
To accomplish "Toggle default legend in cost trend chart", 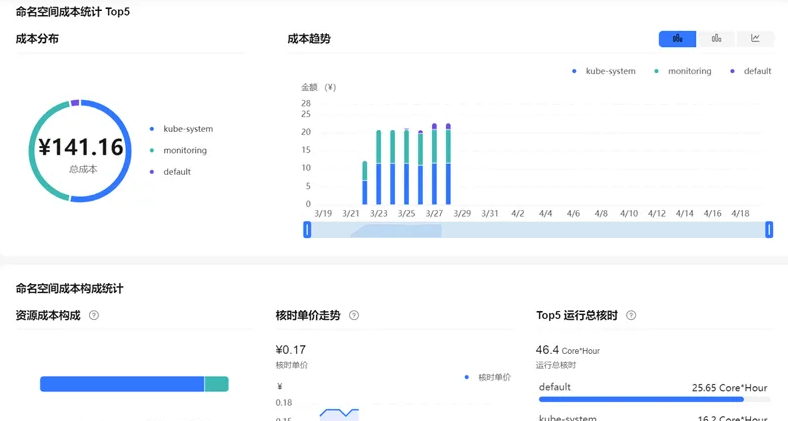I will (x=750, y=71).
